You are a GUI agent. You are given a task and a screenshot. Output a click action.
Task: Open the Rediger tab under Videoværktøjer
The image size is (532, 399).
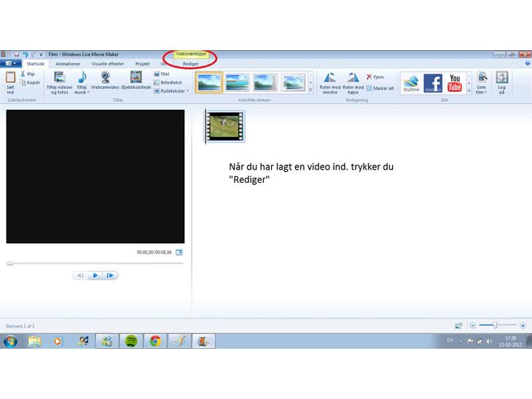click(x=191, y=63)
